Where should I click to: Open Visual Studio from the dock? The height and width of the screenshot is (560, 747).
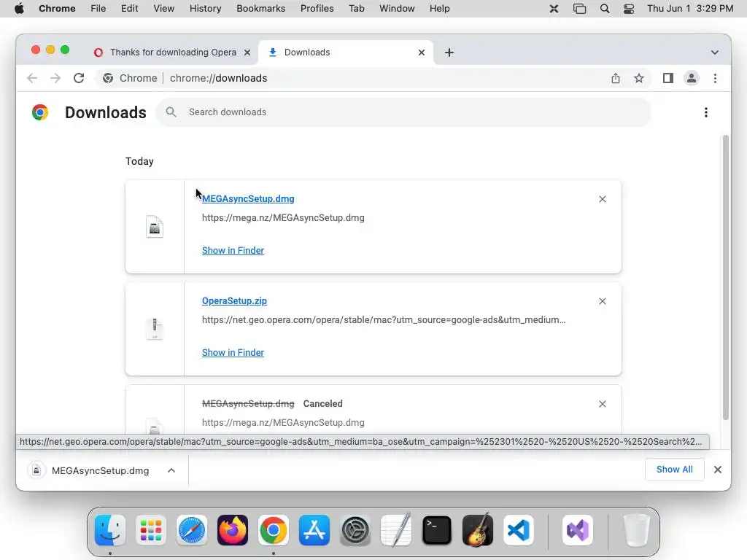(578, 530)
